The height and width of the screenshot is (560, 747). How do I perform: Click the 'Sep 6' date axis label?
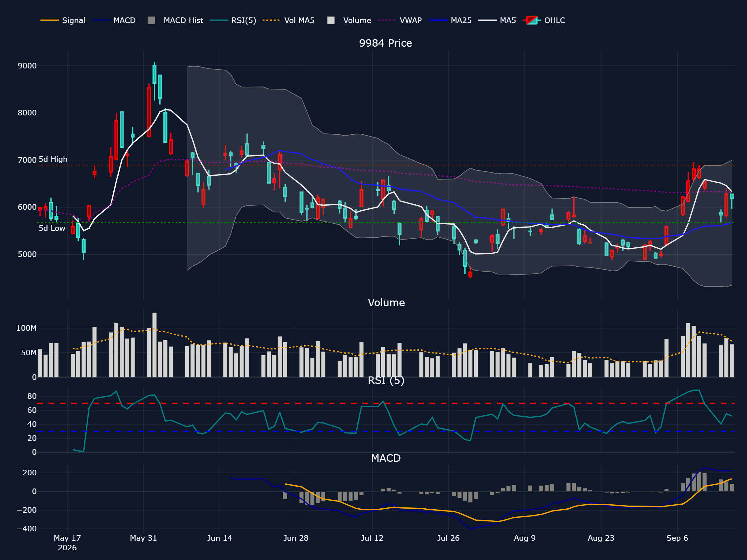(677, 538)
